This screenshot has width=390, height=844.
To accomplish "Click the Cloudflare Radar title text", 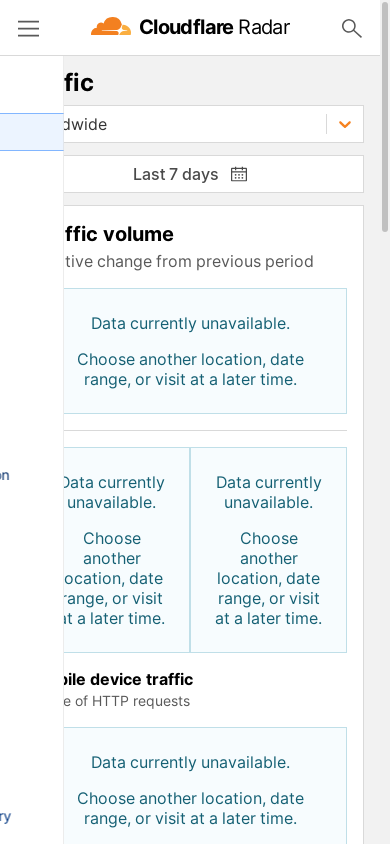I will [214, 27].
